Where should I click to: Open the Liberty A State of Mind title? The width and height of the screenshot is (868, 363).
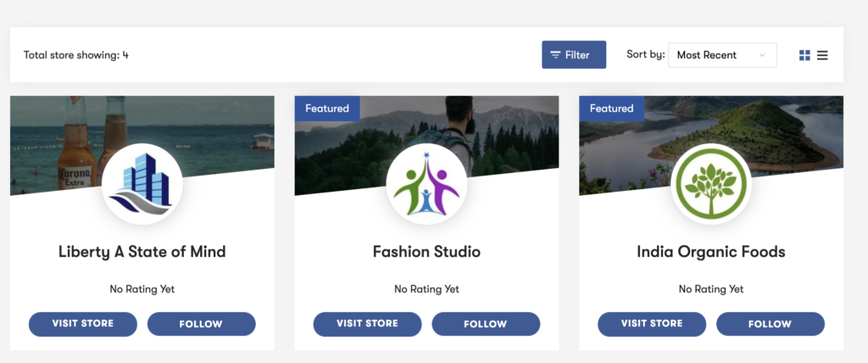tap(142, 252)
